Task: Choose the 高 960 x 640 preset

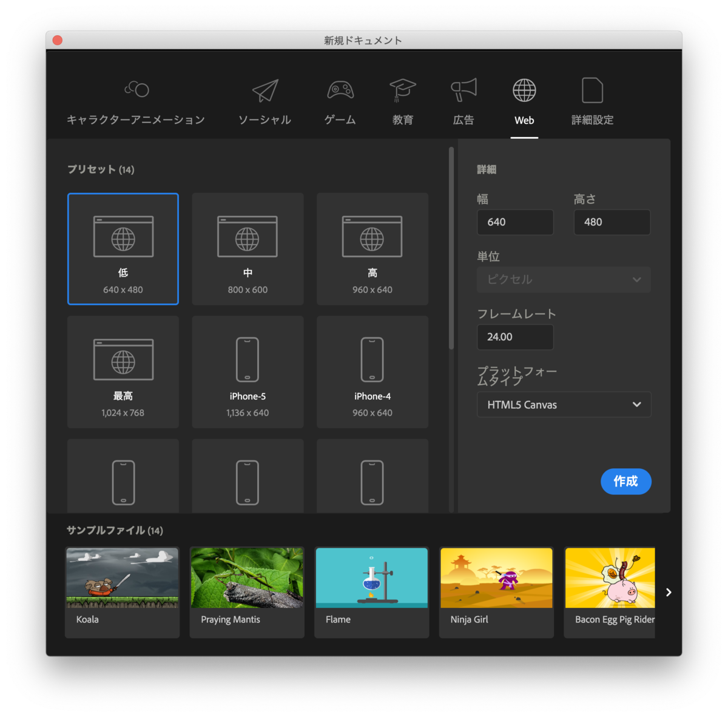Action: (x=372, y=249)
